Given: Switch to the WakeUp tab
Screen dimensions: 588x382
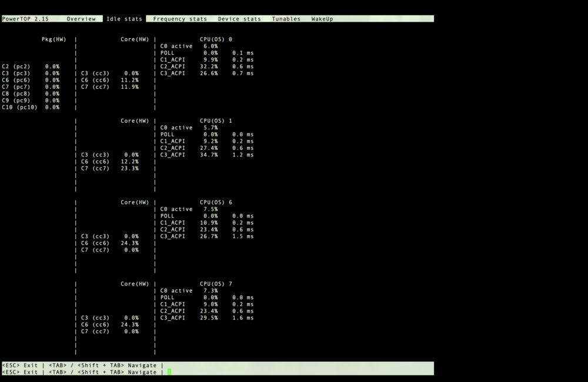Looking at the screenshot, I should click(x=322, y=19).
